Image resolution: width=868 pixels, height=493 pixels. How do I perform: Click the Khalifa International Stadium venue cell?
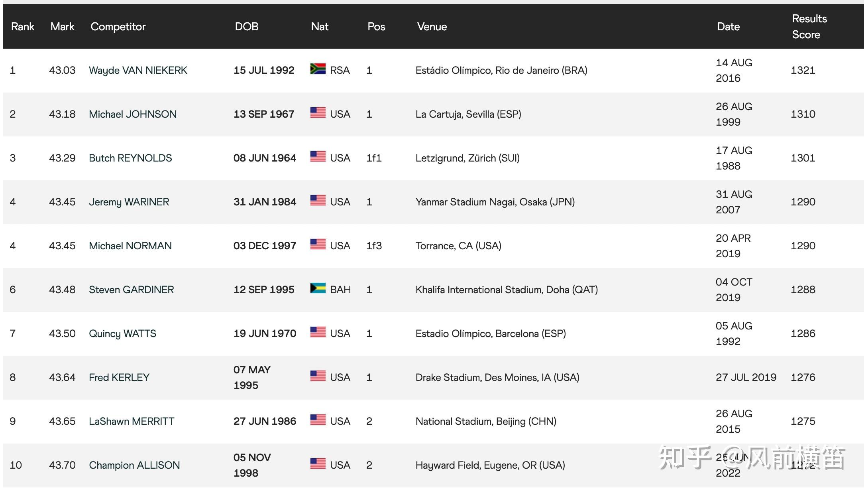point(506,290)
